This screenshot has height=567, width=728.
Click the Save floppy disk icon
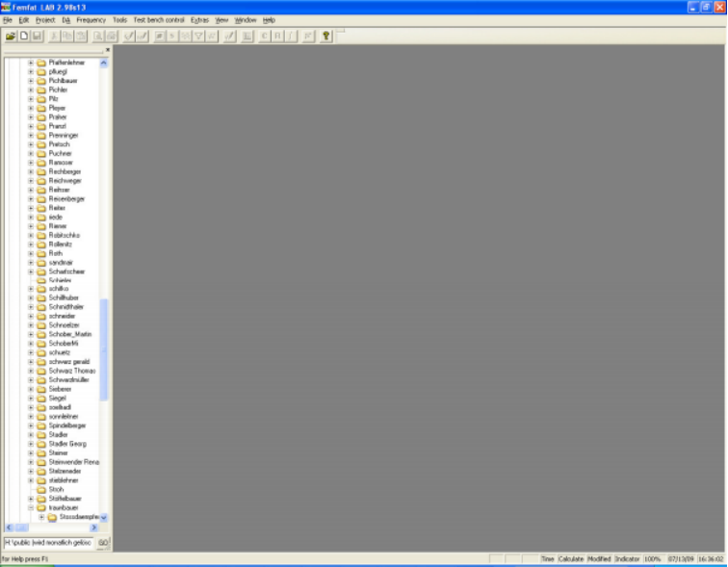point(38,37)
